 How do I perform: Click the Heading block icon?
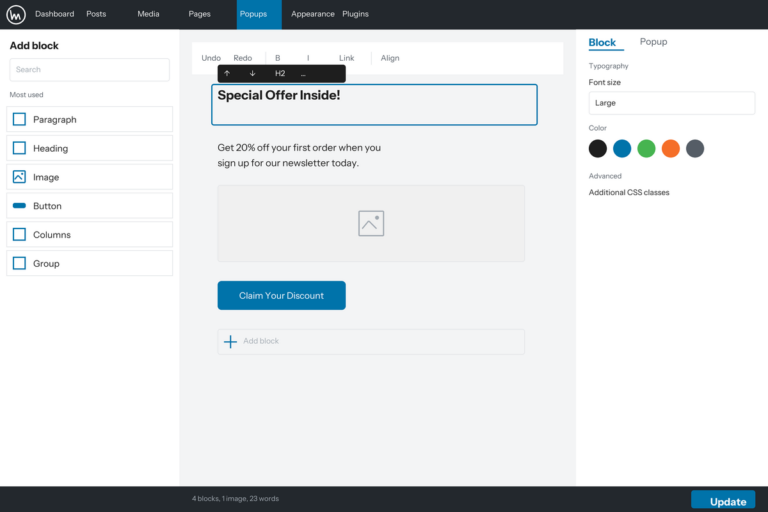click(19, 148)
